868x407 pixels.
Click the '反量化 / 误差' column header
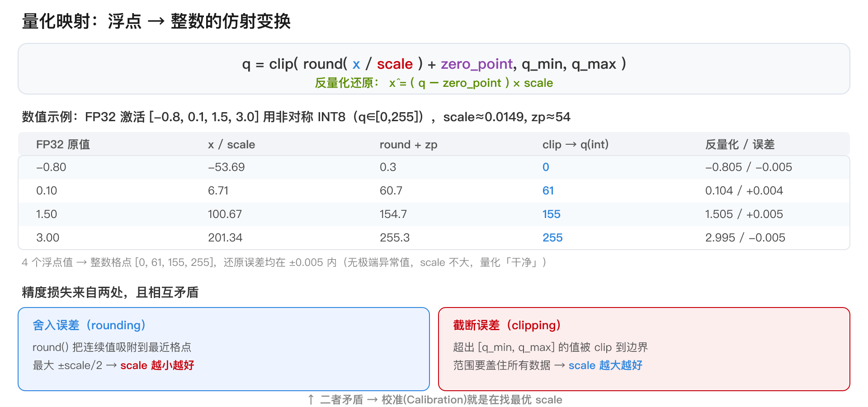click(x=740, y=145)
